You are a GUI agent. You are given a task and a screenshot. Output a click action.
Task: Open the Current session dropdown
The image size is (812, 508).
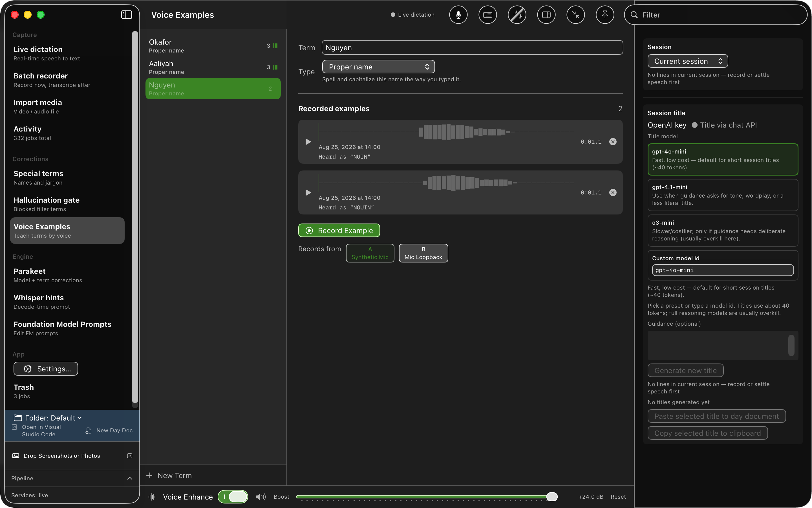pyautogui.click(x=687, y=61)
